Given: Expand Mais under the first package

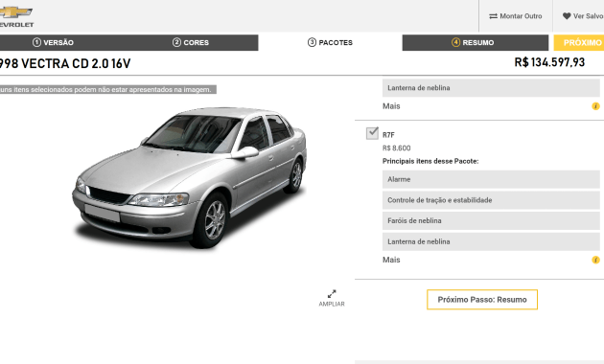Looking at the screenshot, I should coord(391,106).
